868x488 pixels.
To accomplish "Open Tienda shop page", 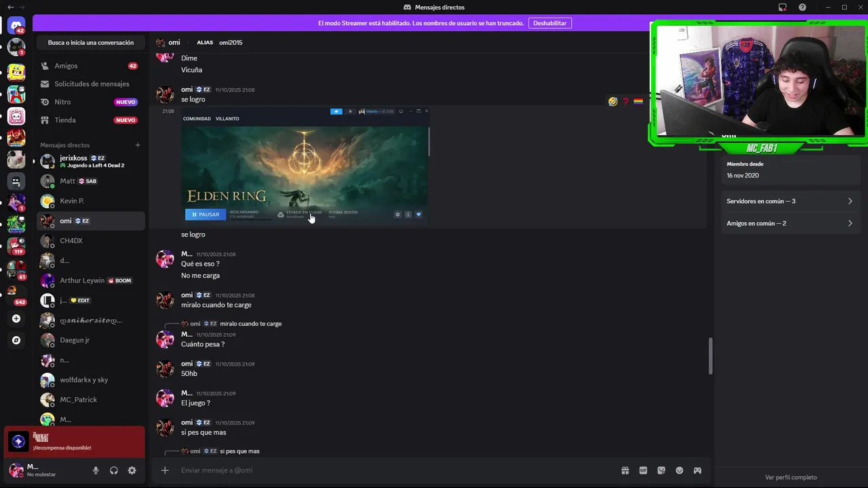I will [x=90, y=120].
